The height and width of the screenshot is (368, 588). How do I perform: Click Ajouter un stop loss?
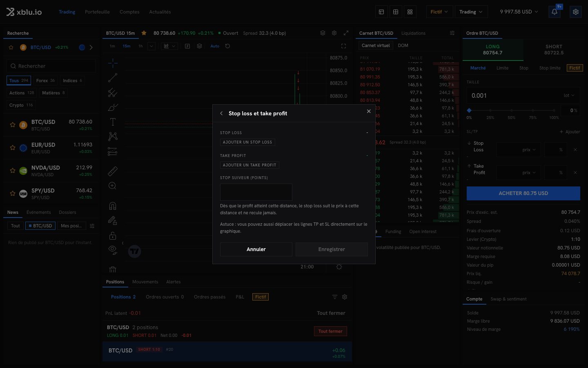pos(247,142)
